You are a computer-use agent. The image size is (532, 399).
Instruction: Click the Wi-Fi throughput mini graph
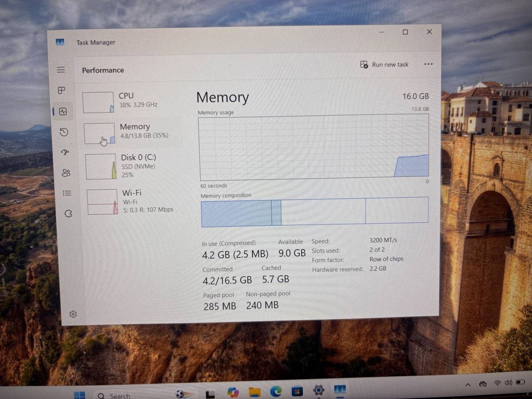103,202
